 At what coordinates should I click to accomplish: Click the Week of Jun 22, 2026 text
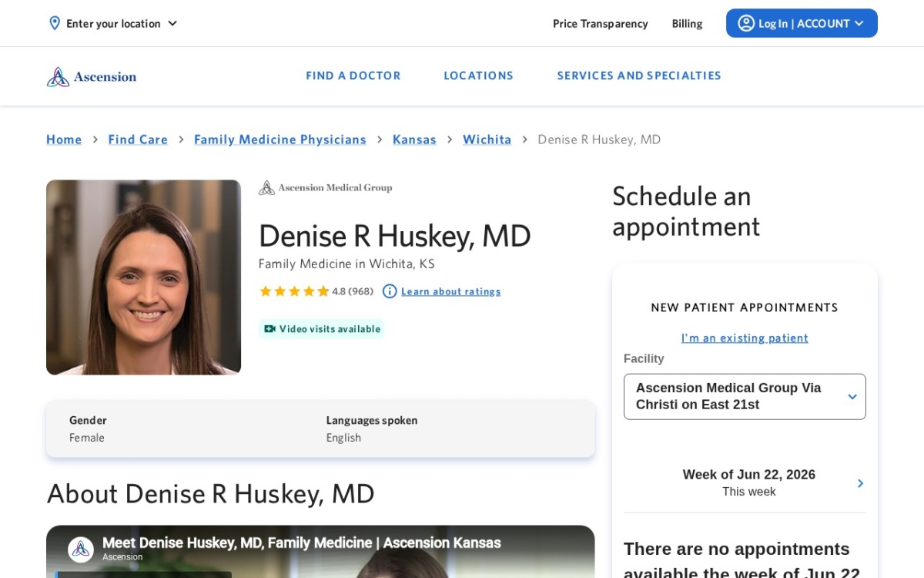(x=748, y=475)
